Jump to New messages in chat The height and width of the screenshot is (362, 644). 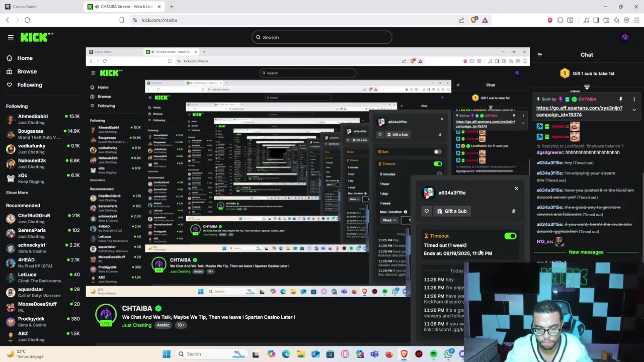tap(586, 252)
